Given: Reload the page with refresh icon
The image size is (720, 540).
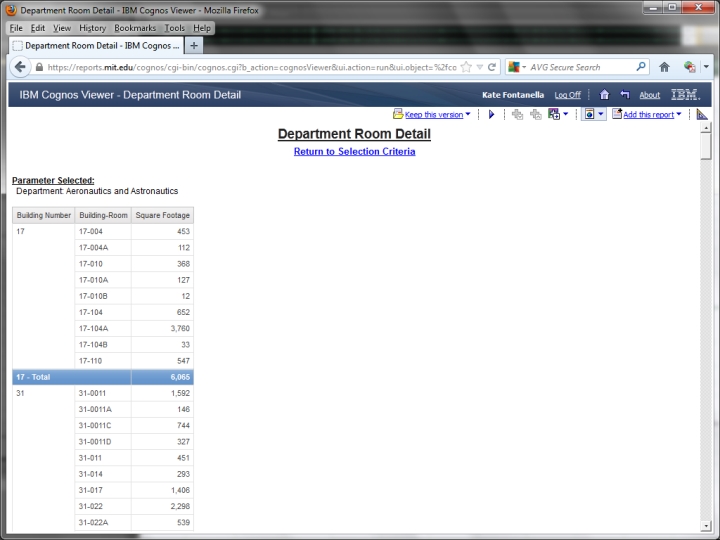Looking at the screenshot, I should (x=492, y=67).
